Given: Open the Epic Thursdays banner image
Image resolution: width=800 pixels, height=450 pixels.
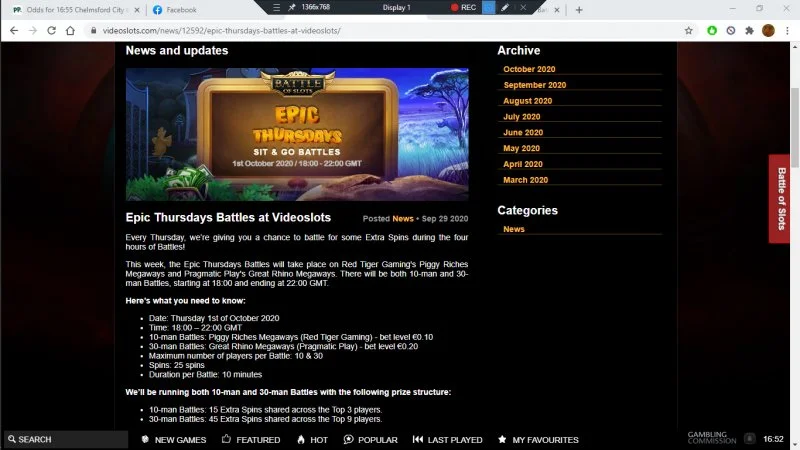Looking at the screenshot, I should click(x=297, y=134).
